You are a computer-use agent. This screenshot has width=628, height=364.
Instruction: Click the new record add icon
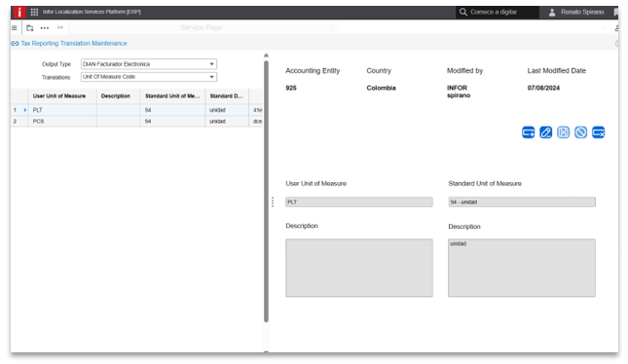point(529,132)
